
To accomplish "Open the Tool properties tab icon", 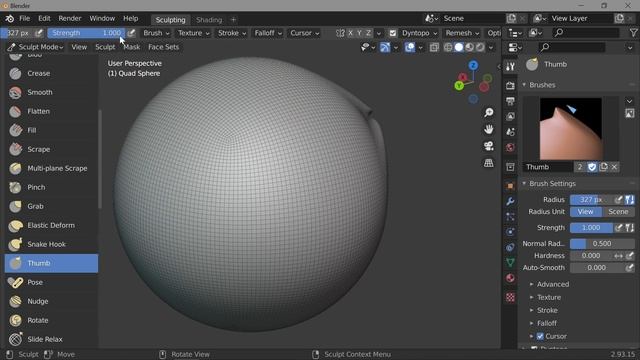I will click(510, 67).
